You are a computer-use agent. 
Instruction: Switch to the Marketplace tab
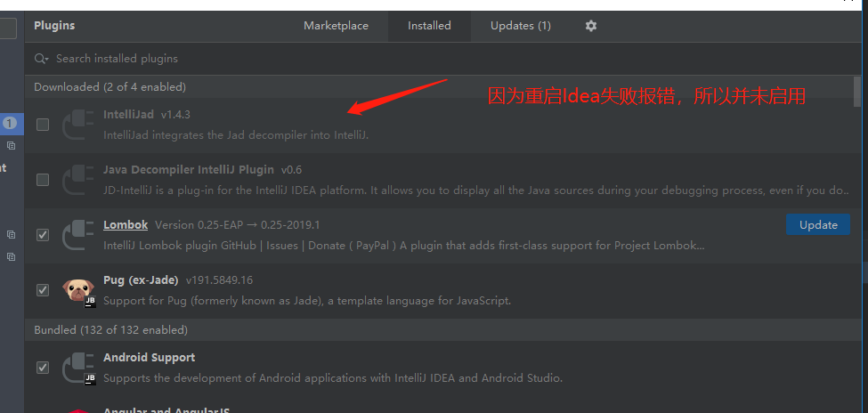point(336,26)
